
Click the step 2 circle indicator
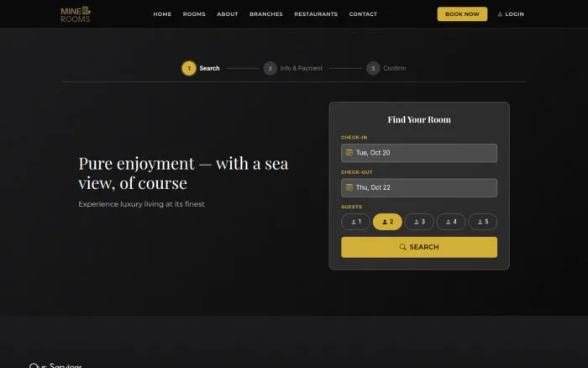click(x=270, y=68)
